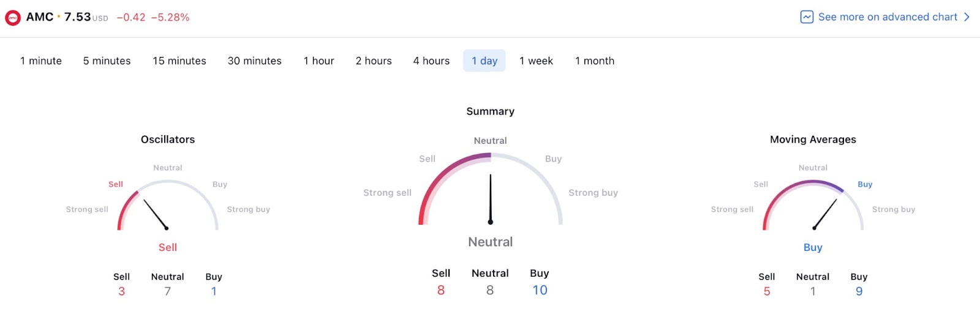Switch to the 1 hour tab
The height and width of the screenshot is (314, 980).
(319, 61)
